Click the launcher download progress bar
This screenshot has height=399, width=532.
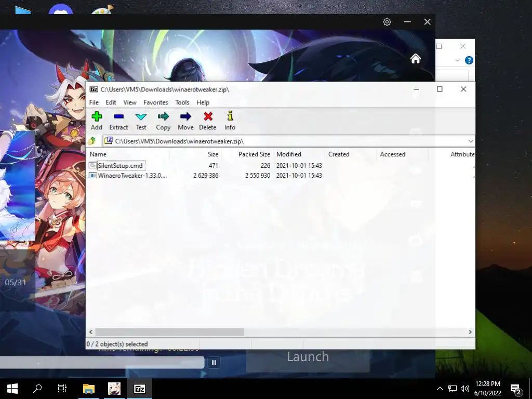102,362
